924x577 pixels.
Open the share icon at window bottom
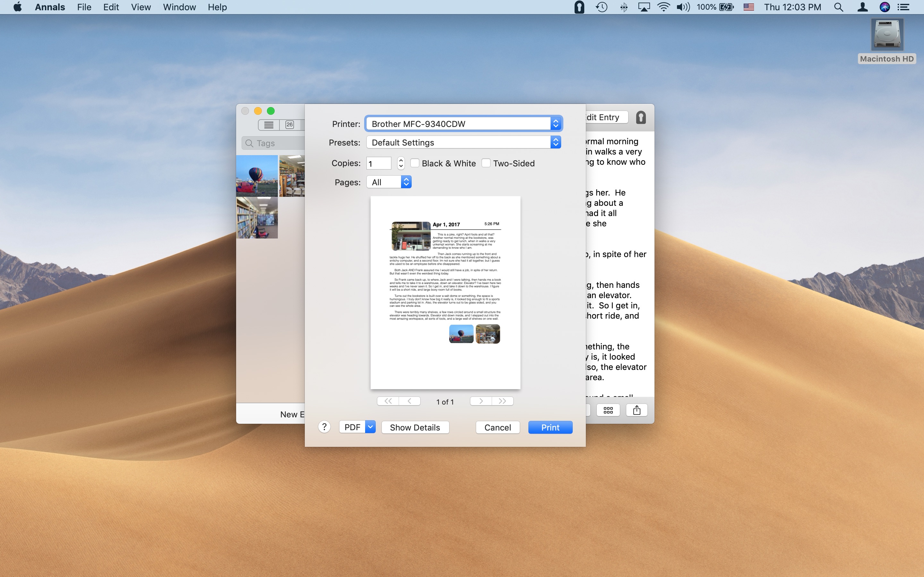[x=637, y=410]
